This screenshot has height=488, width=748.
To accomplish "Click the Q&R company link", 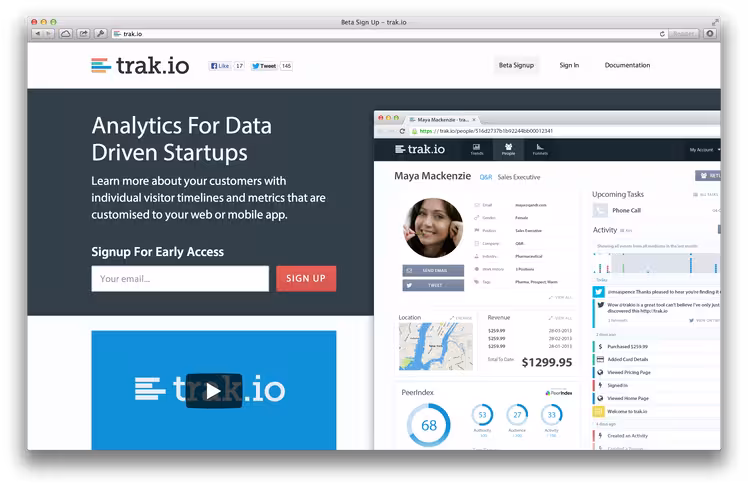I will [486, 177].
